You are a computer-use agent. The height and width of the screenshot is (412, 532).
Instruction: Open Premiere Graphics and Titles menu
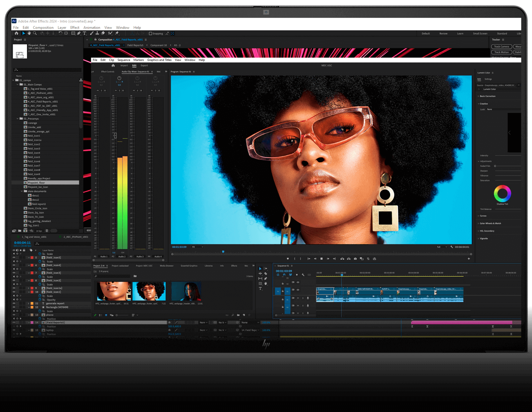point(159,60)
